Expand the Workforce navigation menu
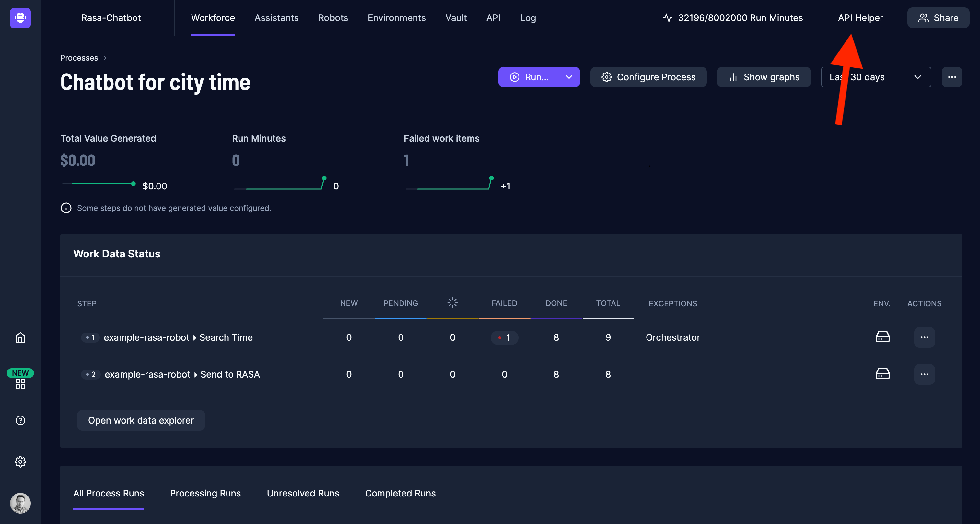The image size is (980, 524). coord(213,17)
